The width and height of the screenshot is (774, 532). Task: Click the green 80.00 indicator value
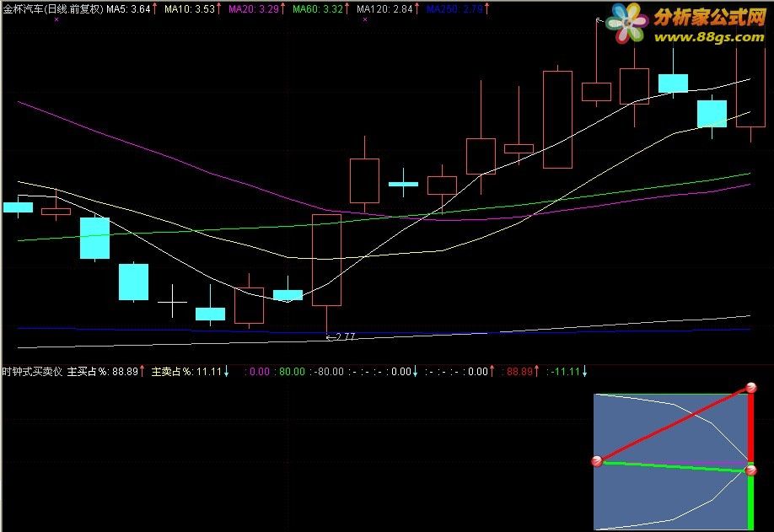293,372
